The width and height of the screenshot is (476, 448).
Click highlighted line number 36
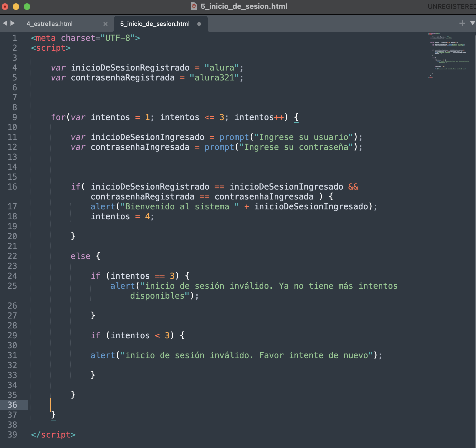tap(12, 405)
